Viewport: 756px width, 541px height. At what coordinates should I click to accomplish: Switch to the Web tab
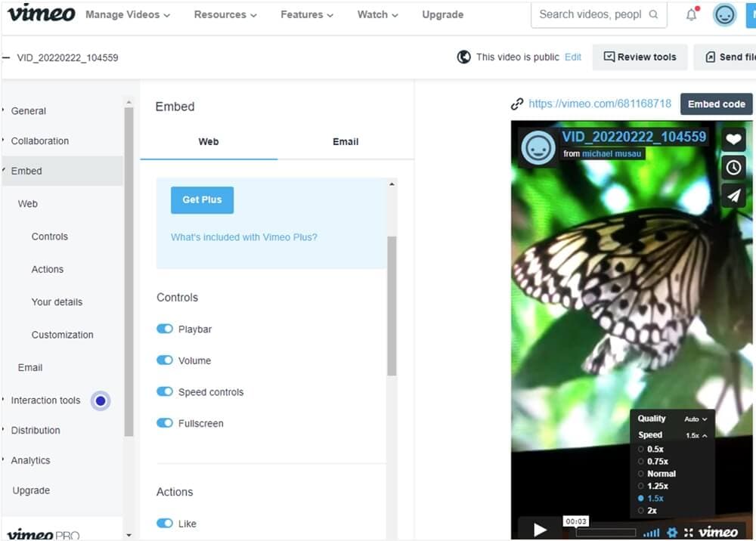coord(209,141)
